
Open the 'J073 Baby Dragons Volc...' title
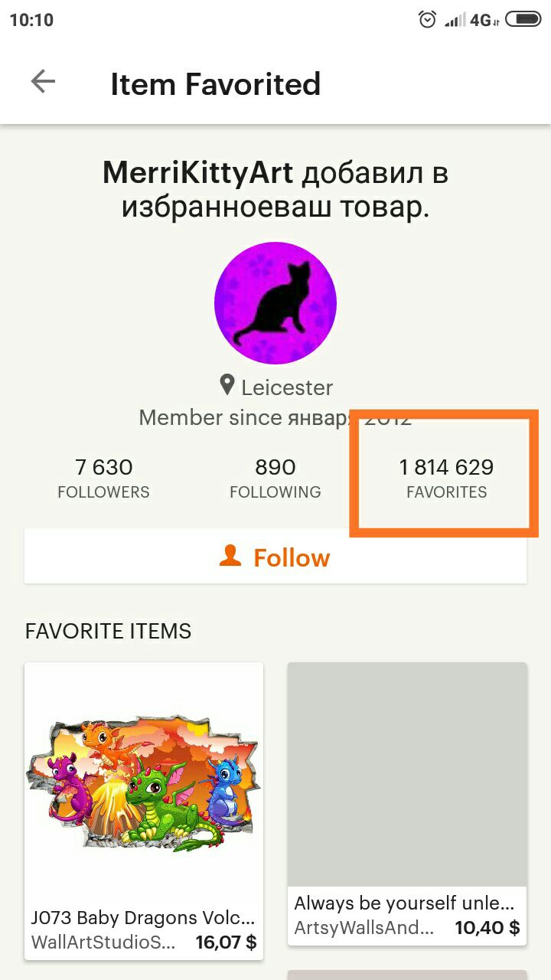[143, 918]
